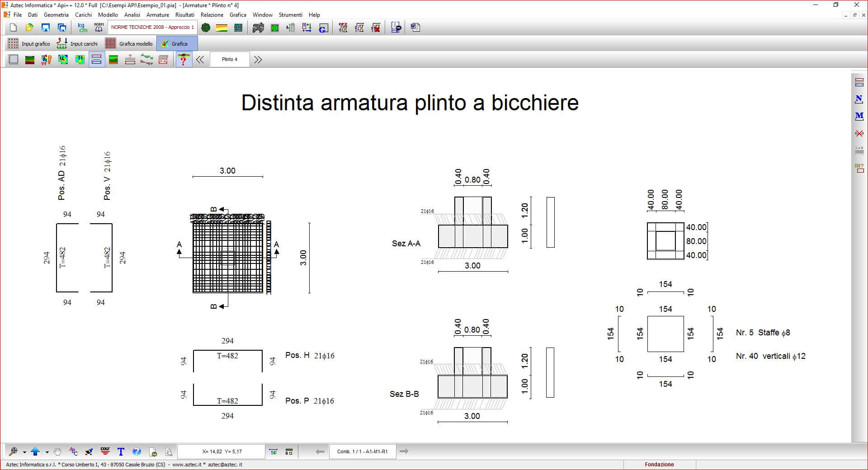Viewport: 868px width, 470px height.
Task: Click the Word report export icon
Action: pos(415,28)
